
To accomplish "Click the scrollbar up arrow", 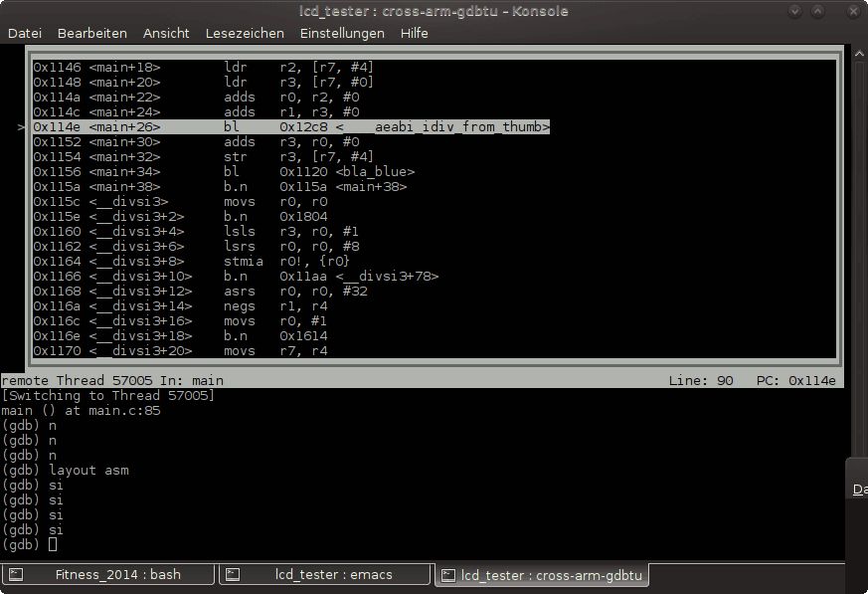I will (859, 54).
